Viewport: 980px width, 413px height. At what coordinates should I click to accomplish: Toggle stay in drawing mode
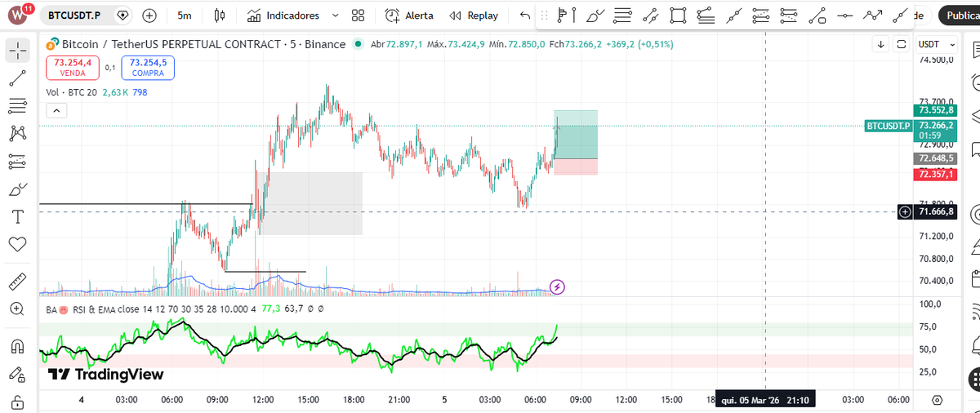tap(18, 374)
